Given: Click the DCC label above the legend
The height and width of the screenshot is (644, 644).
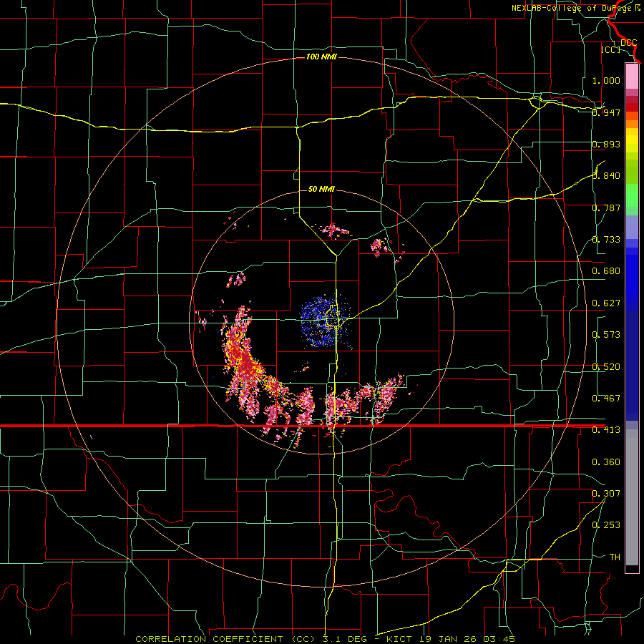Looking at the screenshot, I should coord(628,43).
